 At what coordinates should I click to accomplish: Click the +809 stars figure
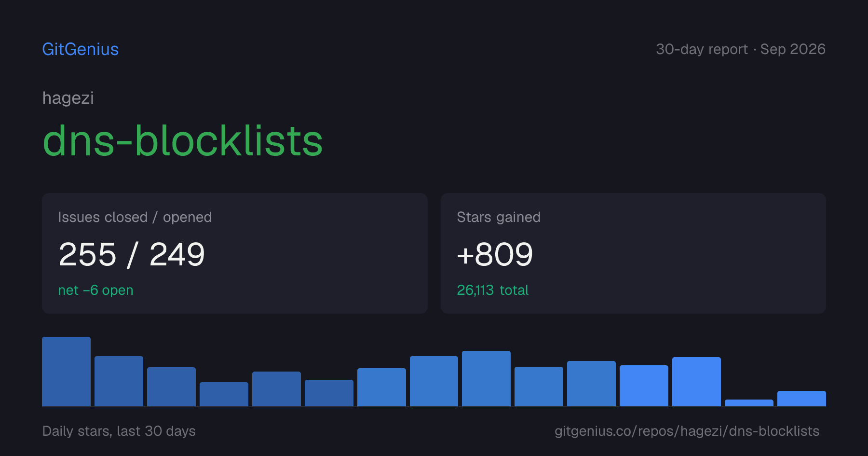pos(495,254)
